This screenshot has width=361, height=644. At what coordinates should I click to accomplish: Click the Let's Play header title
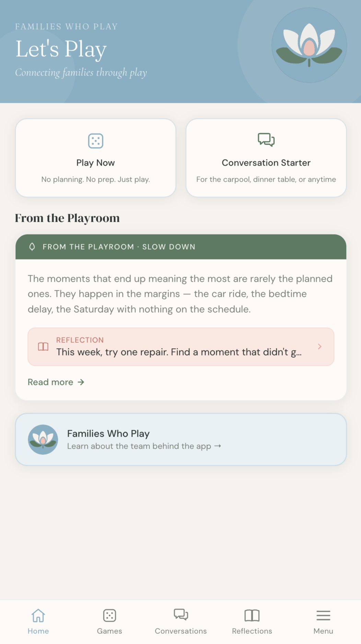coord(61,49)
